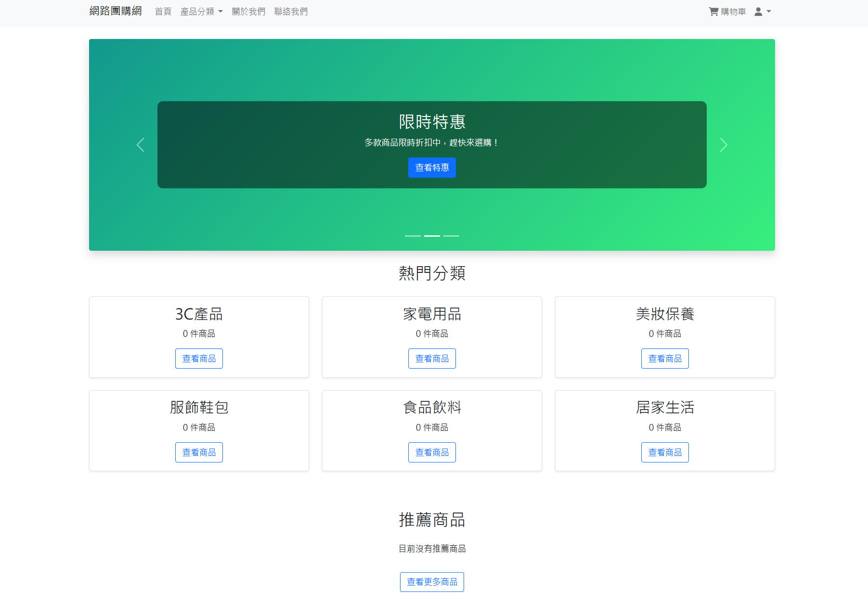Click the 查看特惠 banner button
868x603 pixels.
tap(432, 167)
